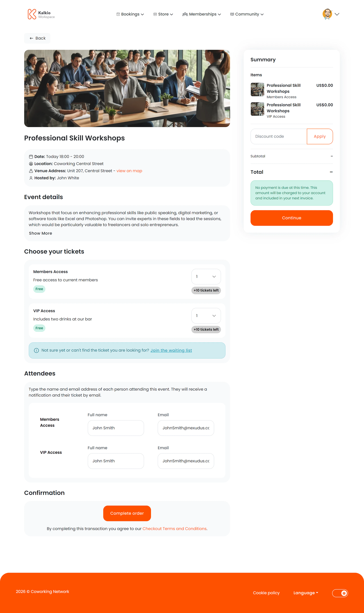Screen dimensions: 364x613
Task: Click the Complete order button
Action: (127, 513)
